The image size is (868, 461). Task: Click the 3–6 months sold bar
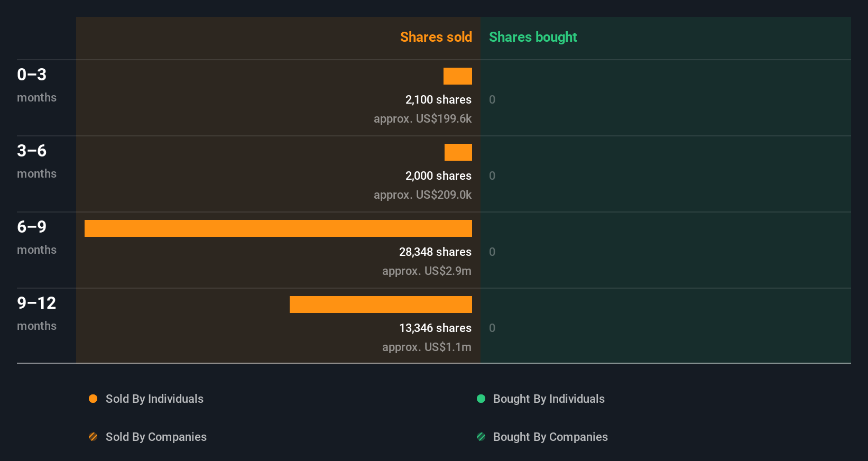tap(458, 152)
